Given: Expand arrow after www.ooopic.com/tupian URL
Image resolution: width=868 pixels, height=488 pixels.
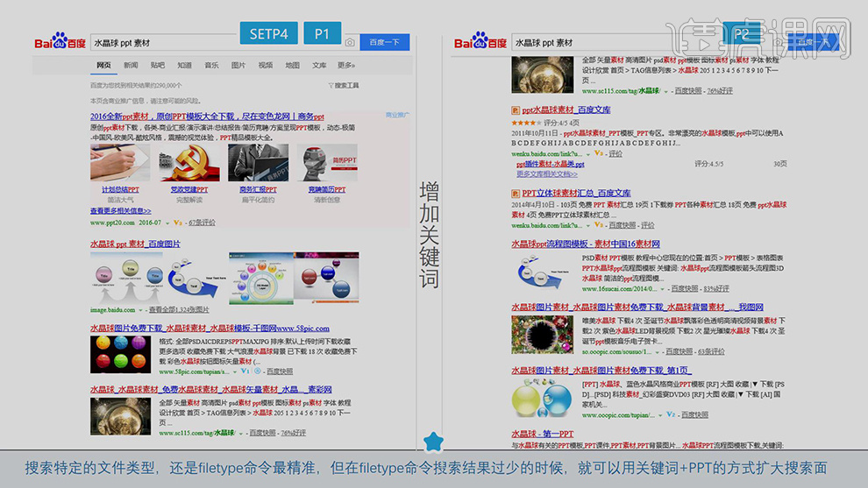Looking at the screenshot, I should pyautogui.click(x=660, y=415).
